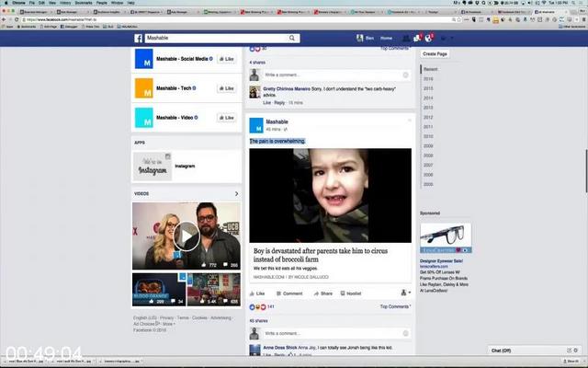
Task: View the 45 shares link
Action: [259, 321]
